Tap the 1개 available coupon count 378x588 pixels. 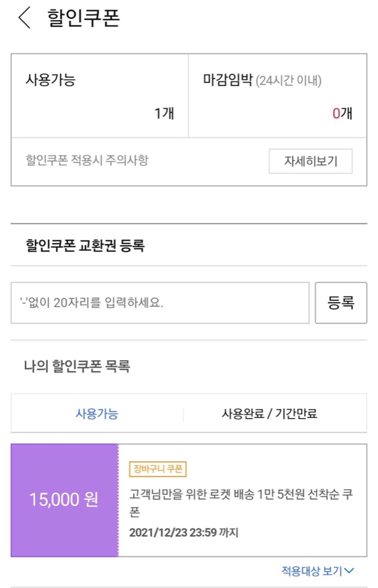coord(164,113)
